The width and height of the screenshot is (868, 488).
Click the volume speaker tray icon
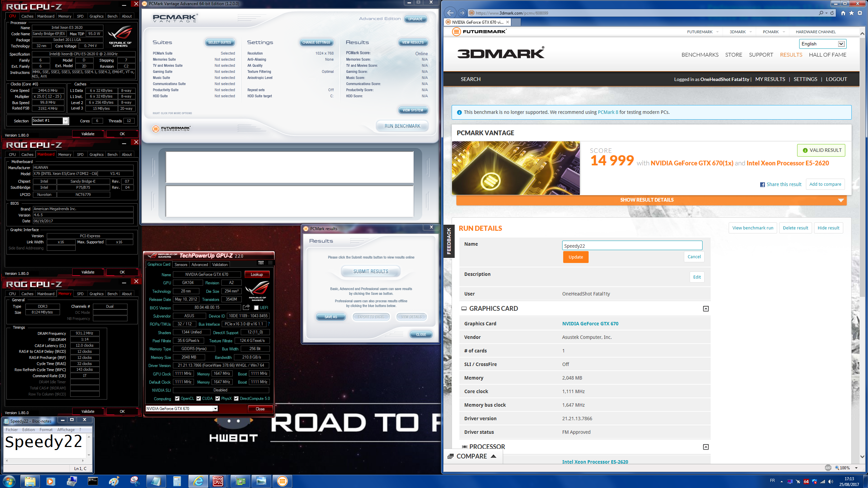[831, 481]
